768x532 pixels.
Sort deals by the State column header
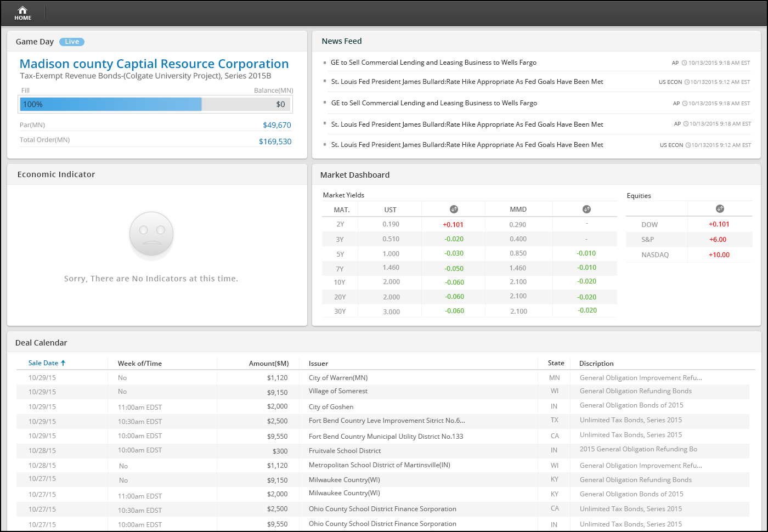[x=556, y=363]
